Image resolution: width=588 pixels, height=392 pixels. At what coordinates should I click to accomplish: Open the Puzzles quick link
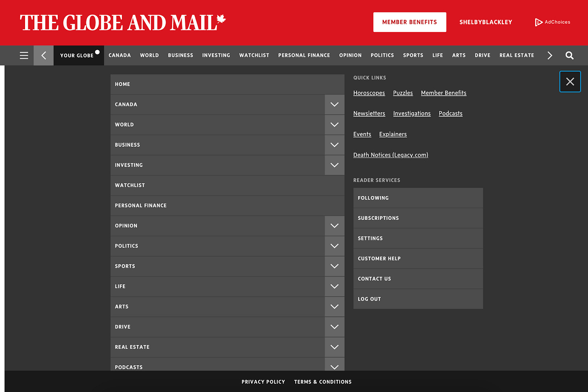coord(403,93)
